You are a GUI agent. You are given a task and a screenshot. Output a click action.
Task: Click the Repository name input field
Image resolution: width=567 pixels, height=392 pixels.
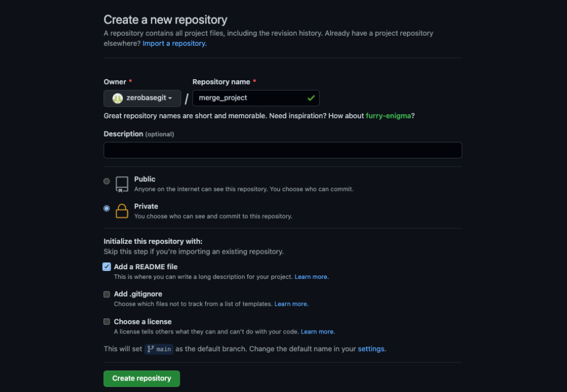click(250, 98)
